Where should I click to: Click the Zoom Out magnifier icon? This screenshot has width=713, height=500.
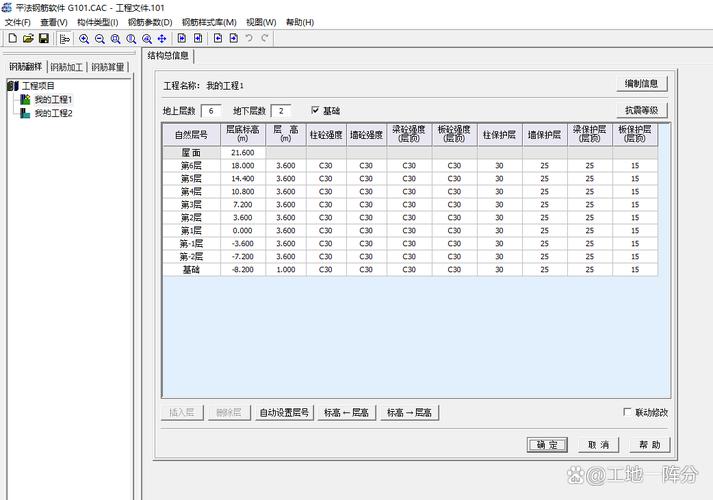(x=100, y=39)
